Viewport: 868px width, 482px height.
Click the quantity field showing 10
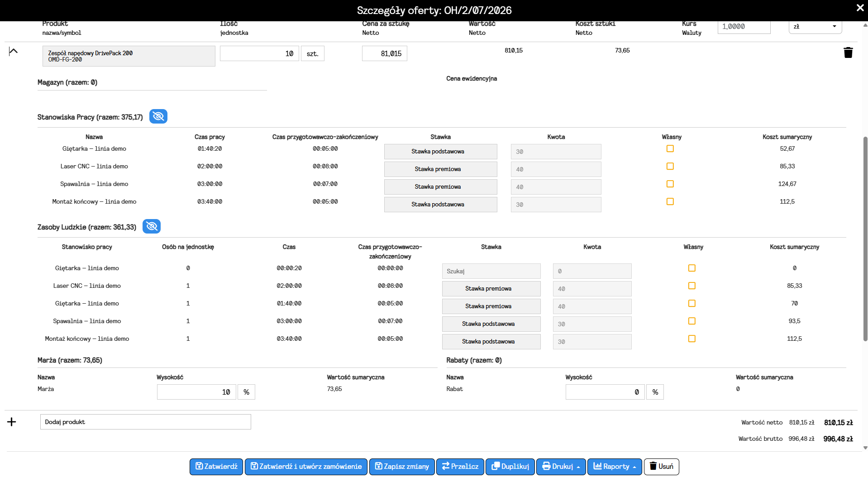259,53
